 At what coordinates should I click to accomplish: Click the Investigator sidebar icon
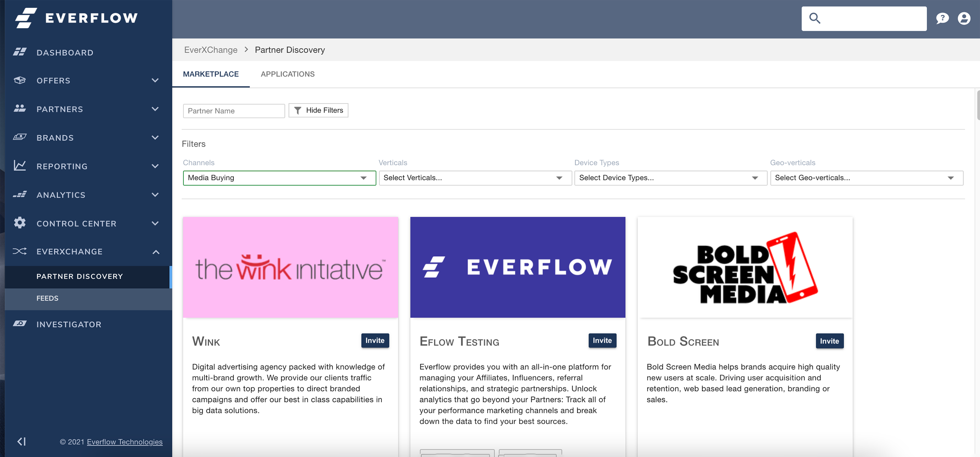click(20, 324)
